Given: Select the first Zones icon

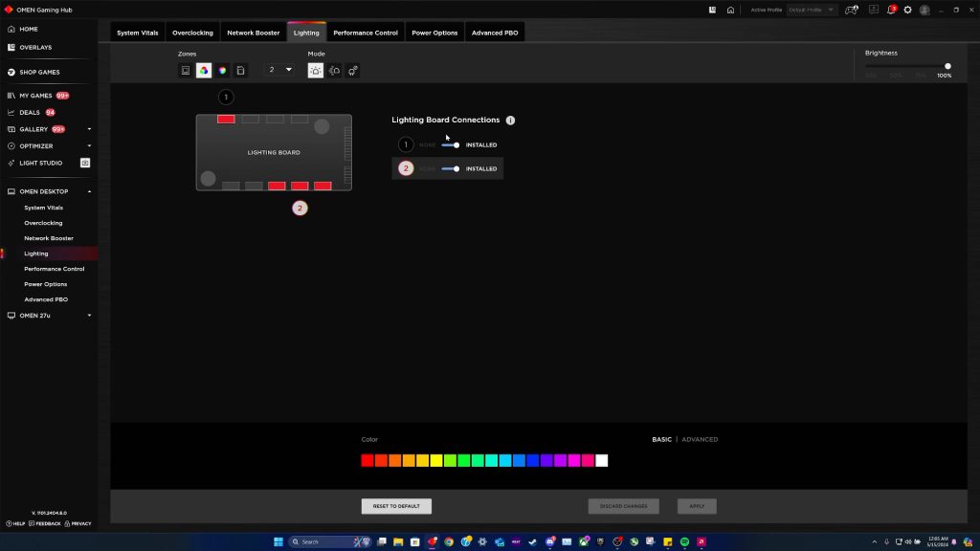Looking at the screenshot, I should (x=186, y=70).
